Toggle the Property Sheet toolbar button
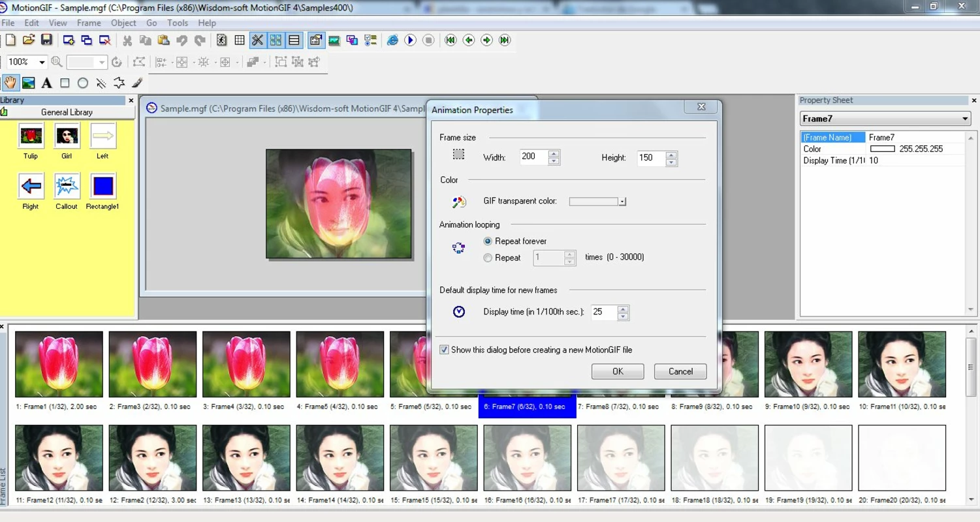980x522 pixels. (316, 40)
